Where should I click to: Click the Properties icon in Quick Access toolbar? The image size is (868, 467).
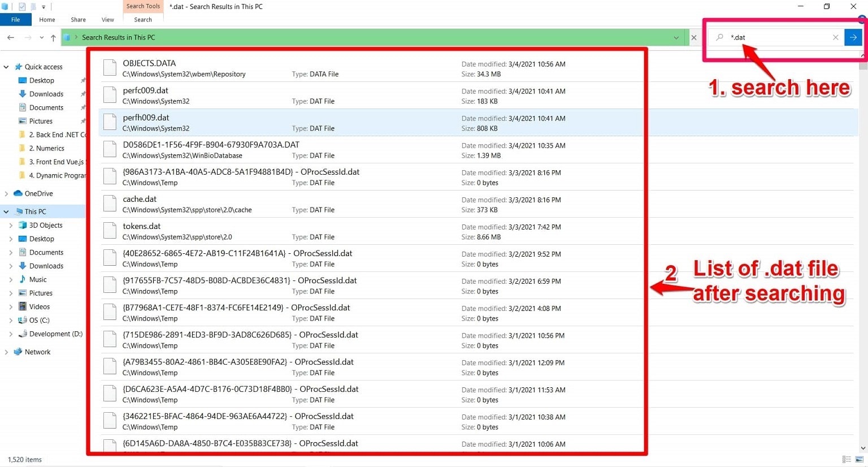click(22, 6)
